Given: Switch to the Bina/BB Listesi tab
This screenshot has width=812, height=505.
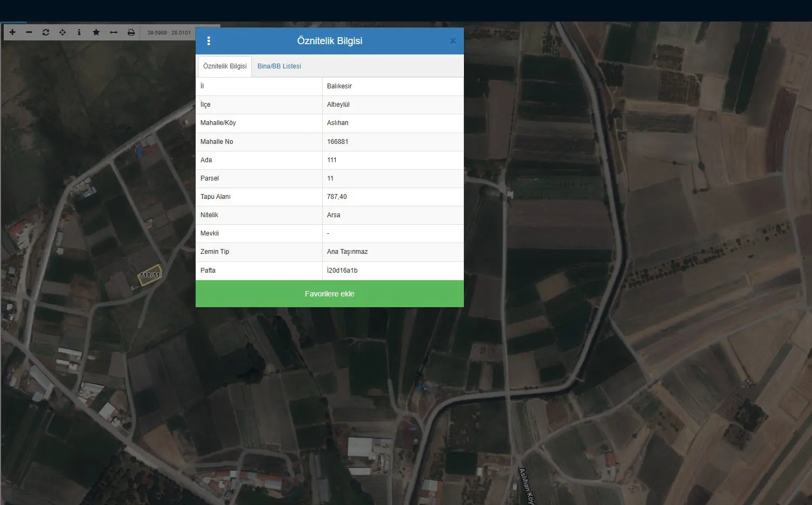Looking at the screenshot, I should [x=279, y=66].
